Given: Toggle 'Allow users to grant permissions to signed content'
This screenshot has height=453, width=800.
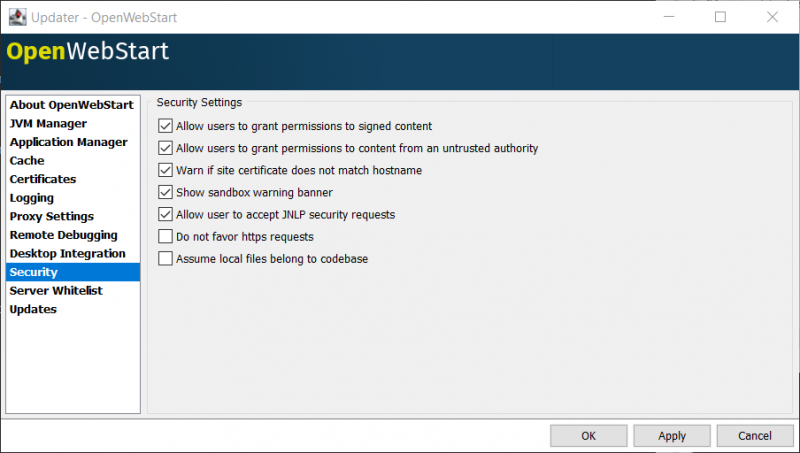Looking at the screenshot, I should pyautogui.click(x=165, y=126).
